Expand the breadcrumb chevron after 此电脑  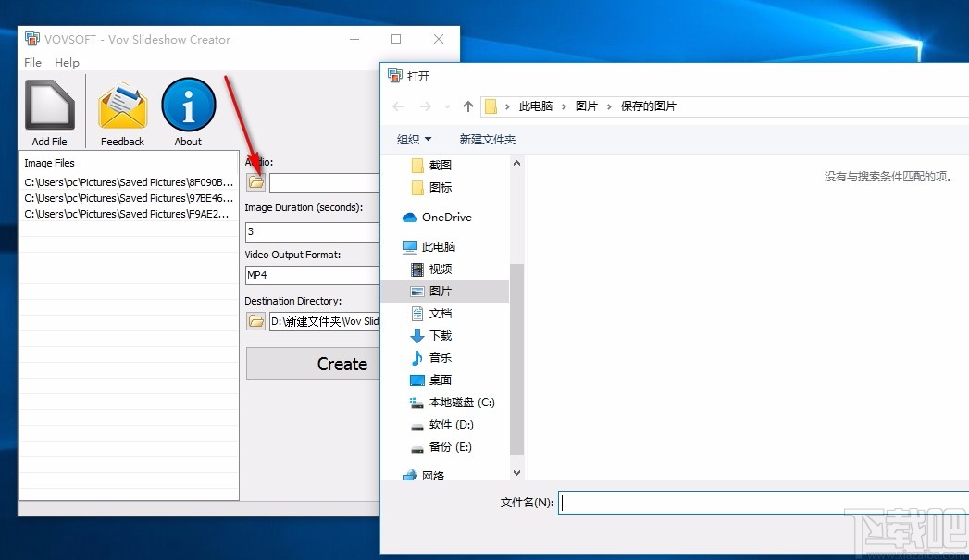(x=563, y=106)
